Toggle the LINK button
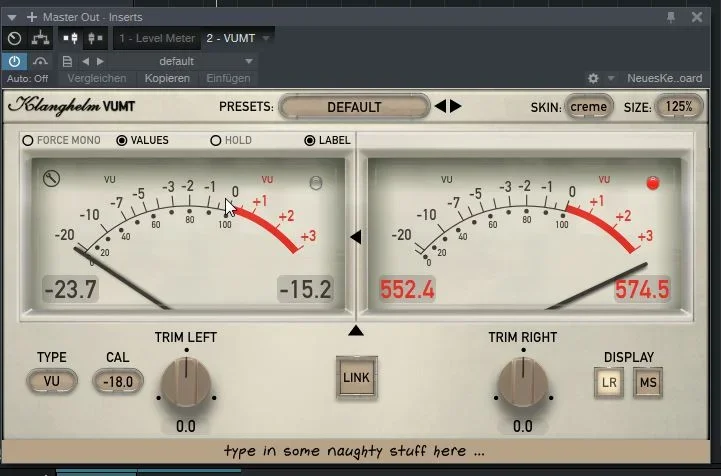This screenshot has width=721, height=476. (x=356, y=378)
